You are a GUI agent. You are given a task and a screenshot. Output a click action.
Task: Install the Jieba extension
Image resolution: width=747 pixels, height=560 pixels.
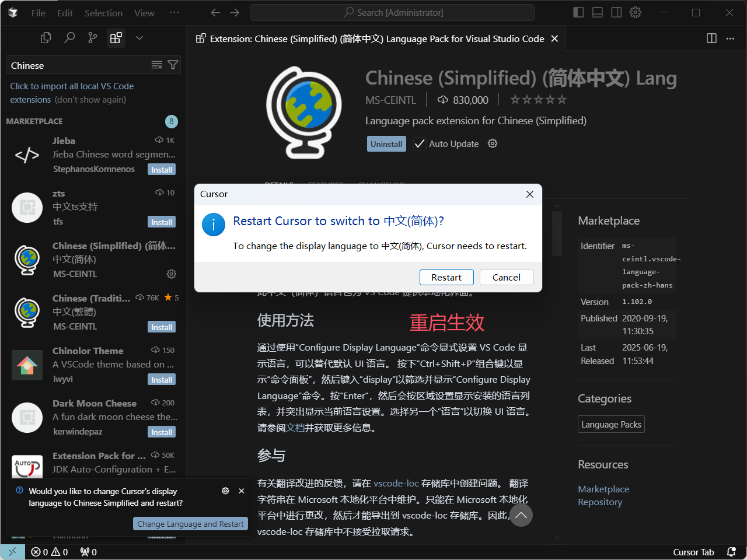point(162,170)
